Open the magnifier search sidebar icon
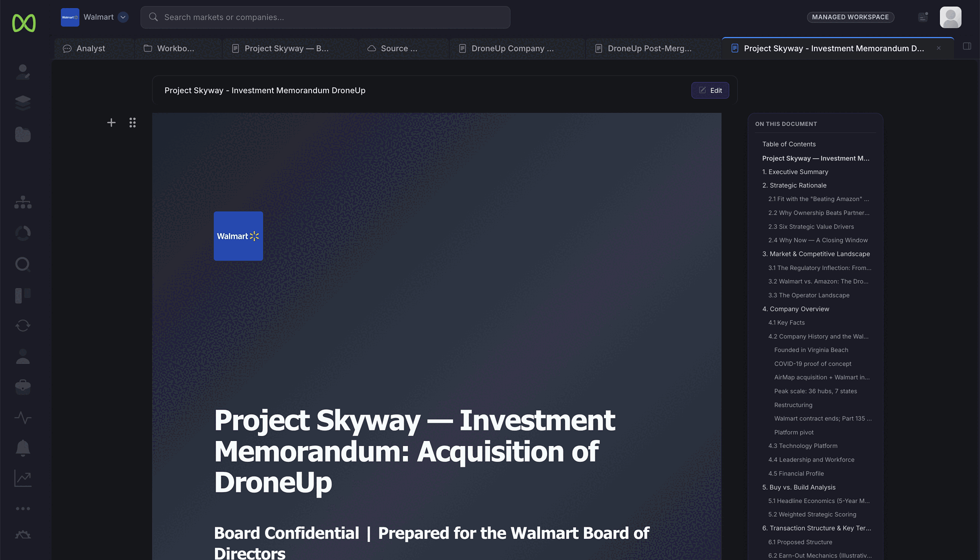The width and height of the screenshot is (980, 560). (x=22, y=264)
